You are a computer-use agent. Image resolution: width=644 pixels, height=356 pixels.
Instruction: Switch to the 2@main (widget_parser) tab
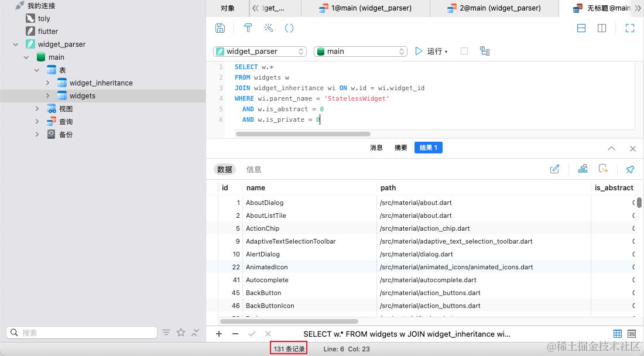click(495, 8)
